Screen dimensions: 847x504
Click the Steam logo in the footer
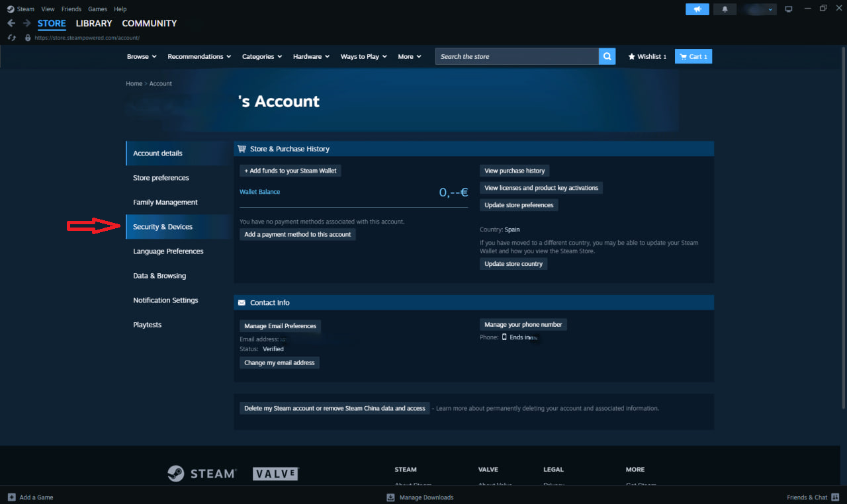[x=202, y=474]
